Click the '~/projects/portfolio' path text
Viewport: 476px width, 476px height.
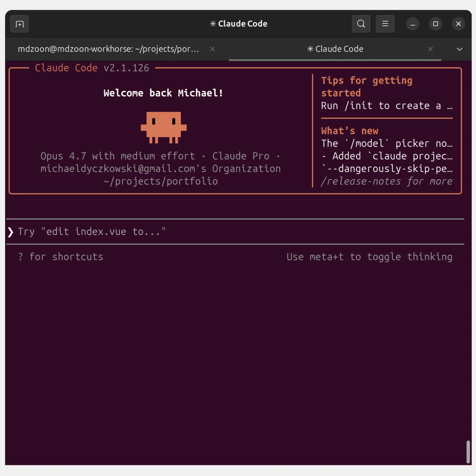tap(161, 181)
